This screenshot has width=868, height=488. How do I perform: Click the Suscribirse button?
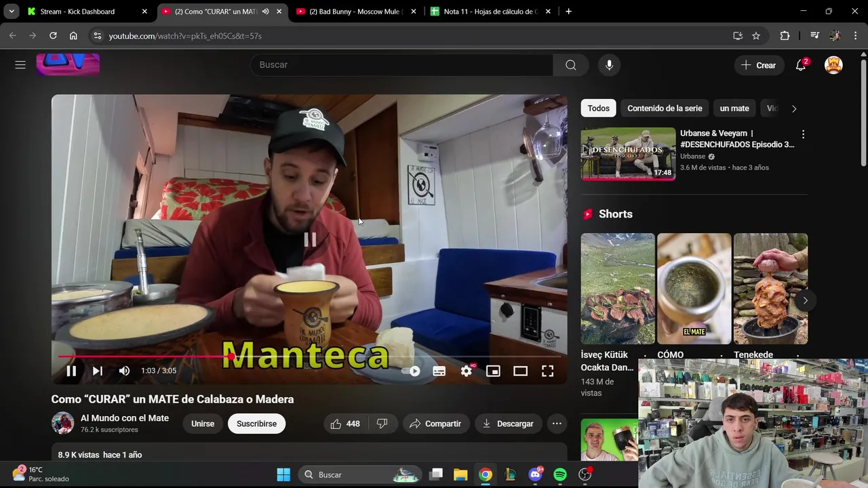[256, 424]
